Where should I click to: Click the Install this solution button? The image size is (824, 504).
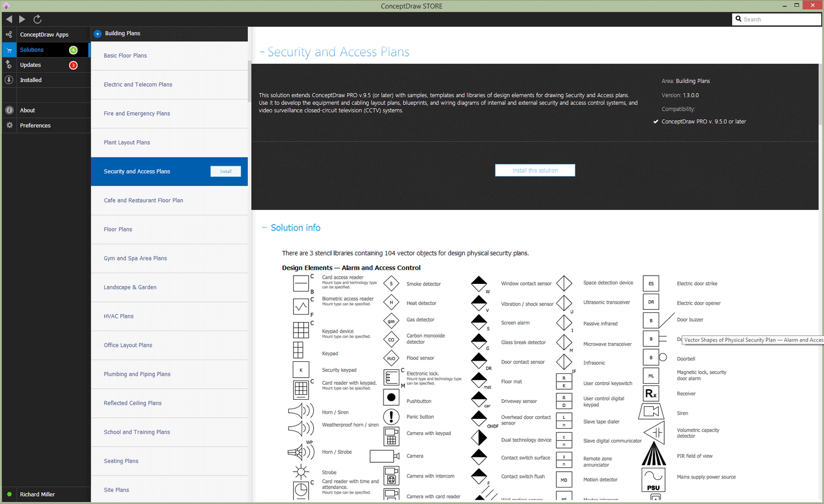click(x=535, y=170)
